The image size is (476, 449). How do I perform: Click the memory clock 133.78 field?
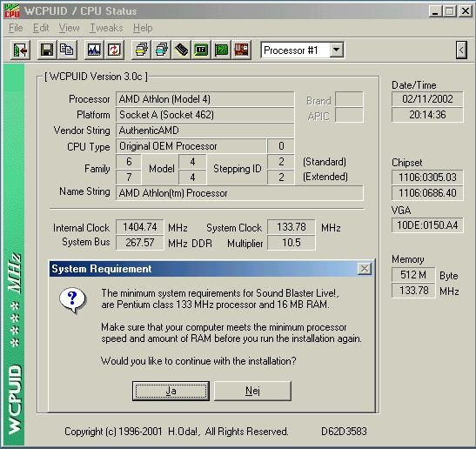(x=413, y=291)
